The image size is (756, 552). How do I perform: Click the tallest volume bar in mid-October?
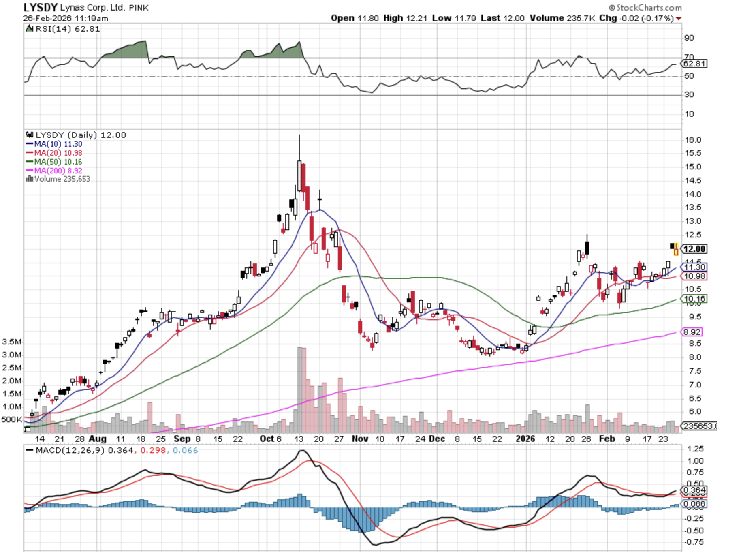[x=299, y=389]
